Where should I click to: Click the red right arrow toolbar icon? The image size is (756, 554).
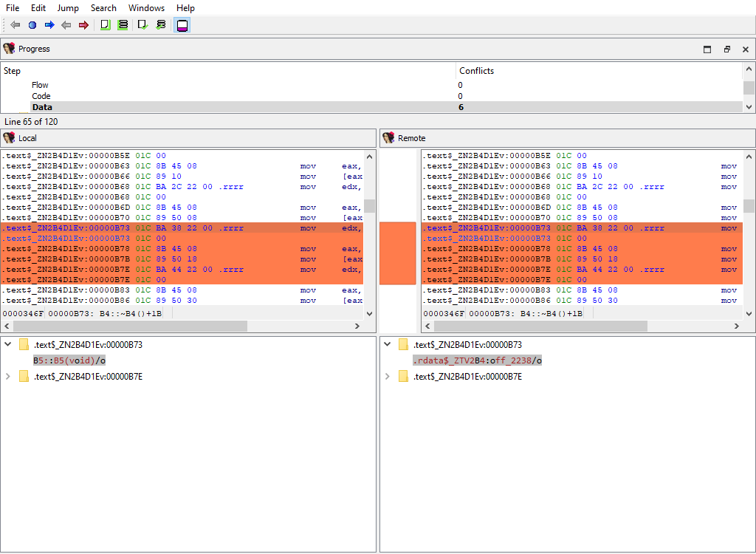pos(83,25)
